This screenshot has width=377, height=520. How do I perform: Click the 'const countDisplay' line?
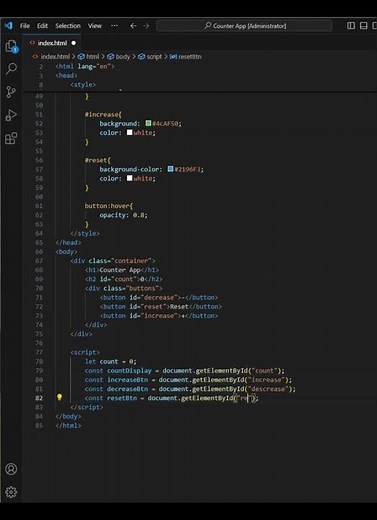point(185,371)
